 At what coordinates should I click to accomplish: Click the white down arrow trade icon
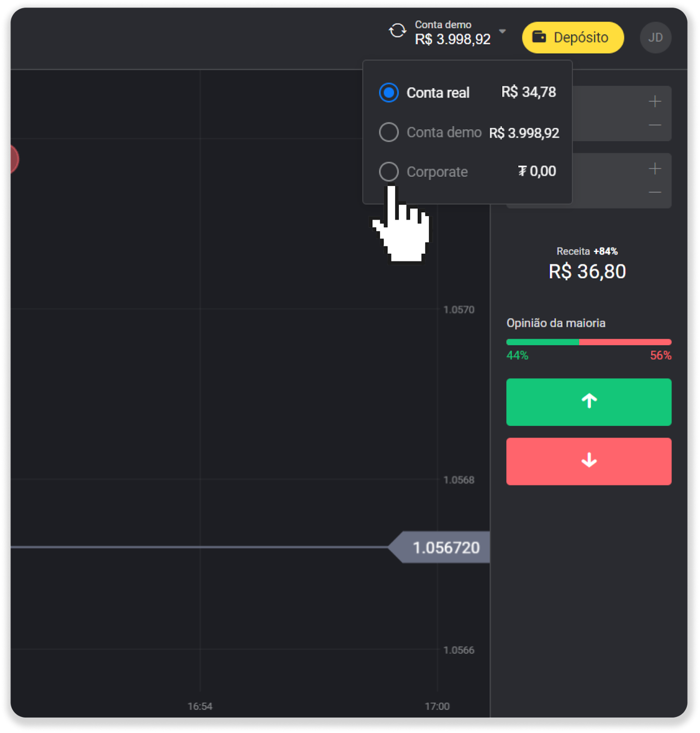click(589, 460)
